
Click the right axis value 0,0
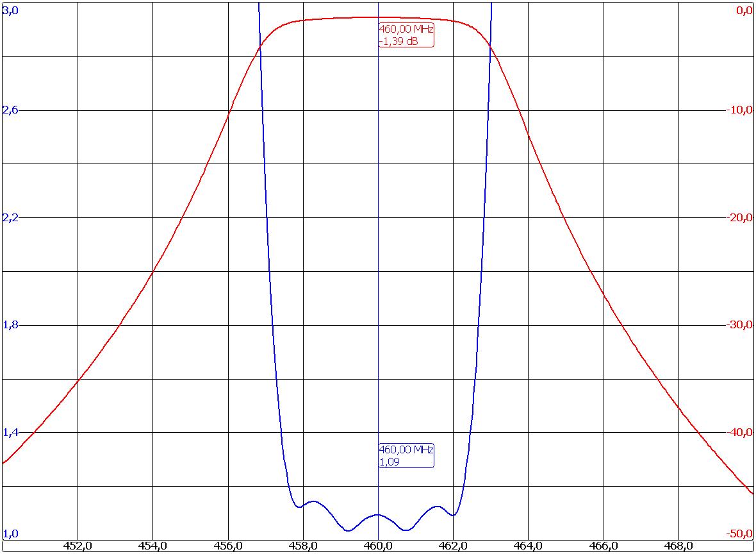pos(743,10)
